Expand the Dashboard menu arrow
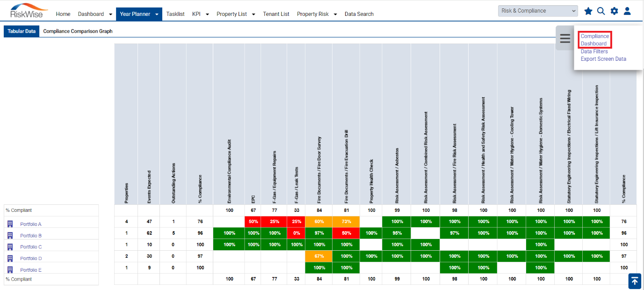This screenshot has width=644, height=290. click(110, 14)
